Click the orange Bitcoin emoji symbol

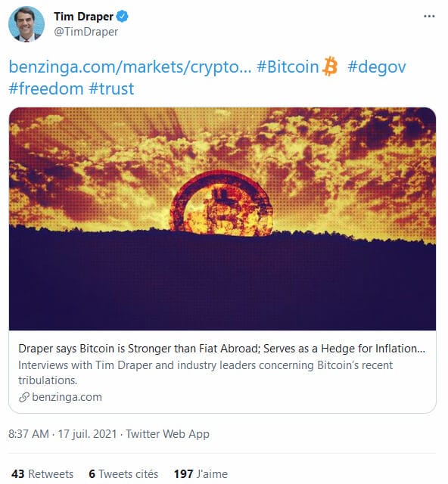coord(330,66)
